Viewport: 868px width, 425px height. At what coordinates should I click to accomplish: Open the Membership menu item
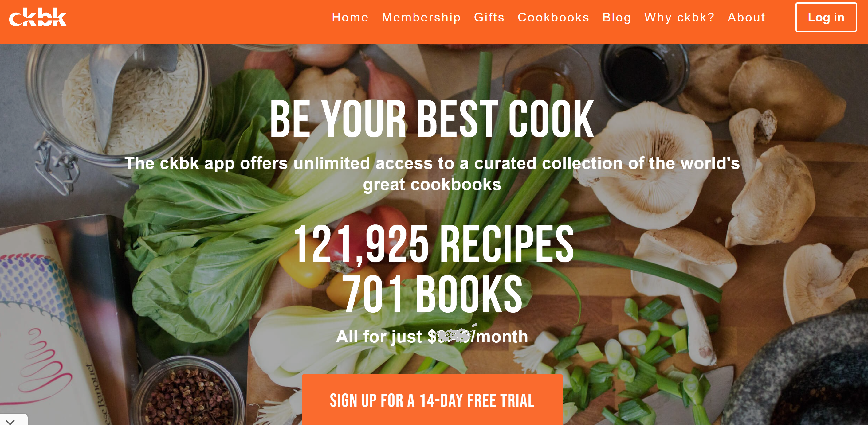[x=421, y=17]
